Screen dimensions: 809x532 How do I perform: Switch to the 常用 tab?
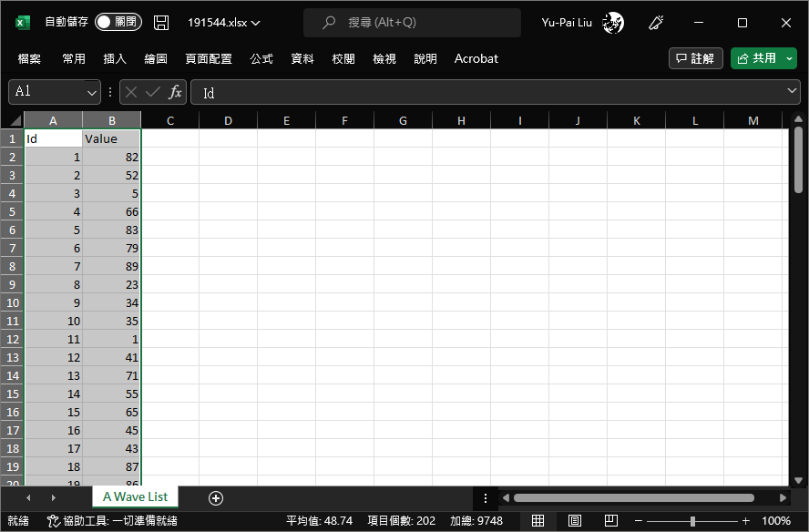click(x=74, y=59)
